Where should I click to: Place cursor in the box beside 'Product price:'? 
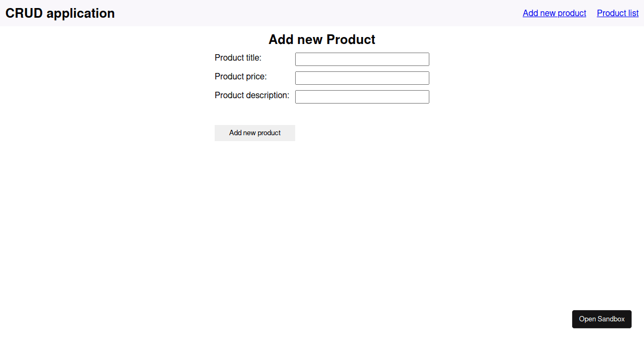coord(362,78)
